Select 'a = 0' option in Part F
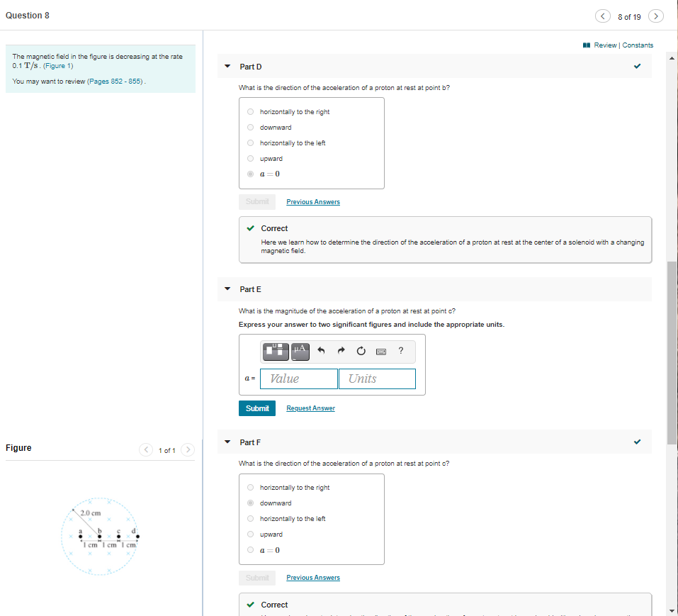This screenshot has height=616, width=678. [x=250, y=550]
